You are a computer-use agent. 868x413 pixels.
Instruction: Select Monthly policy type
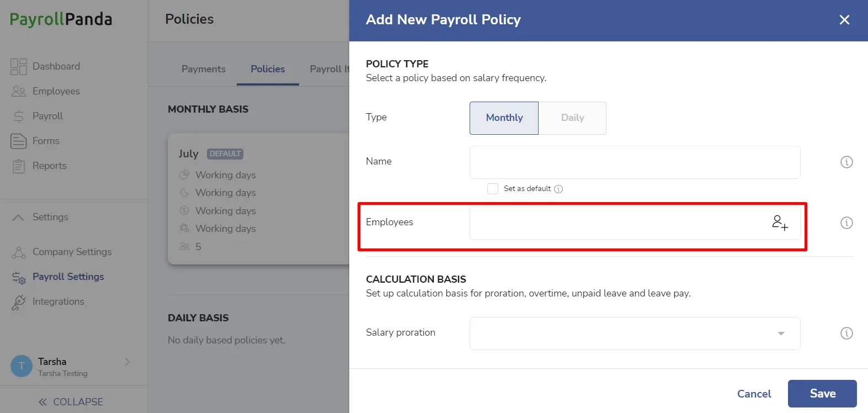coord(504,118)
